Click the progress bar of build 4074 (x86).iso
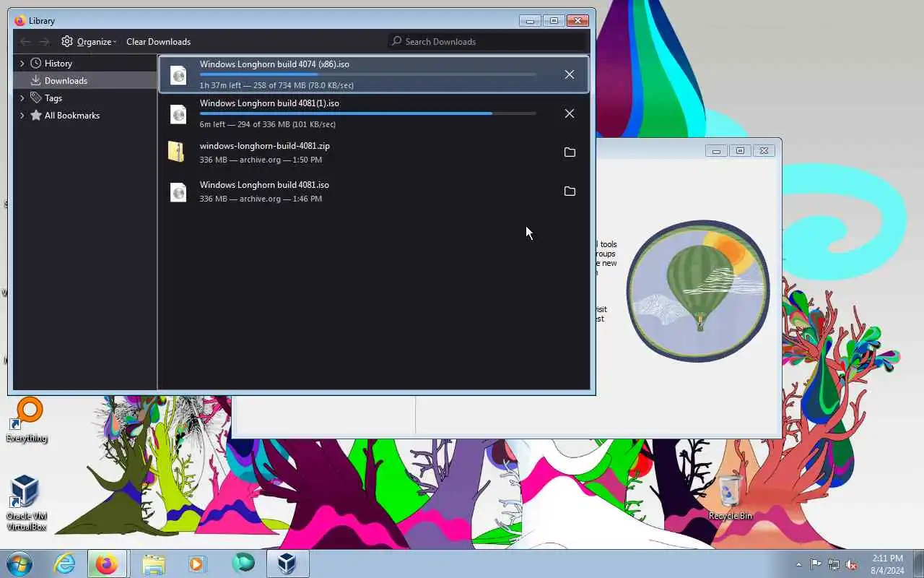The height and width of the screenshot is (578, 924). point(367,74)
